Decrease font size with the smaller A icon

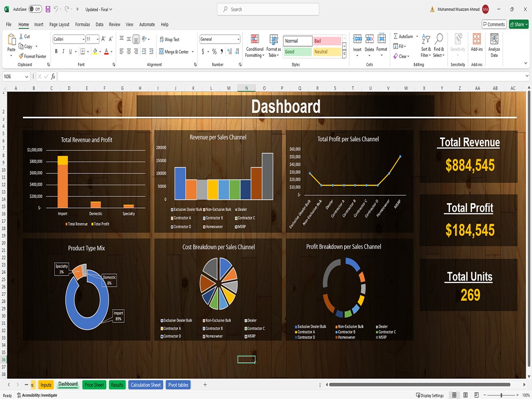pos(111,39)
